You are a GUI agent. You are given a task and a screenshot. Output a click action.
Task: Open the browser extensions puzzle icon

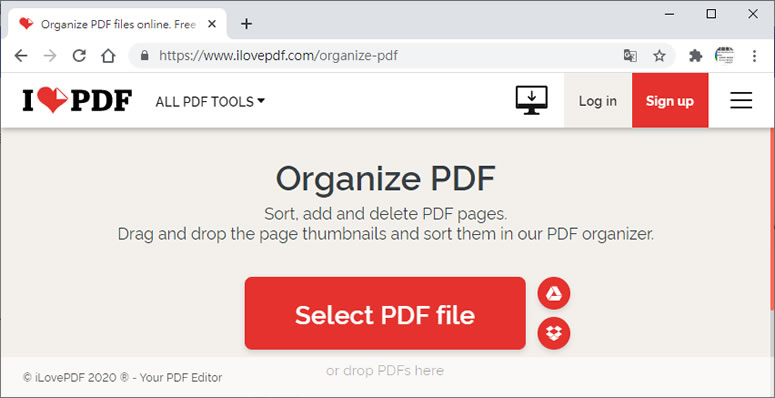click(x=696, y=55)
